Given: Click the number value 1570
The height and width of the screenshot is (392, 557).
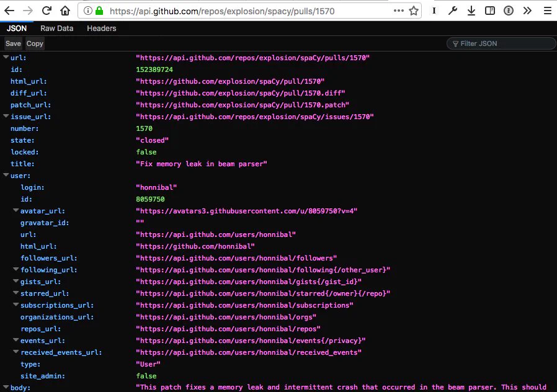Looking at the screenshot, I should tap(145, 128).
